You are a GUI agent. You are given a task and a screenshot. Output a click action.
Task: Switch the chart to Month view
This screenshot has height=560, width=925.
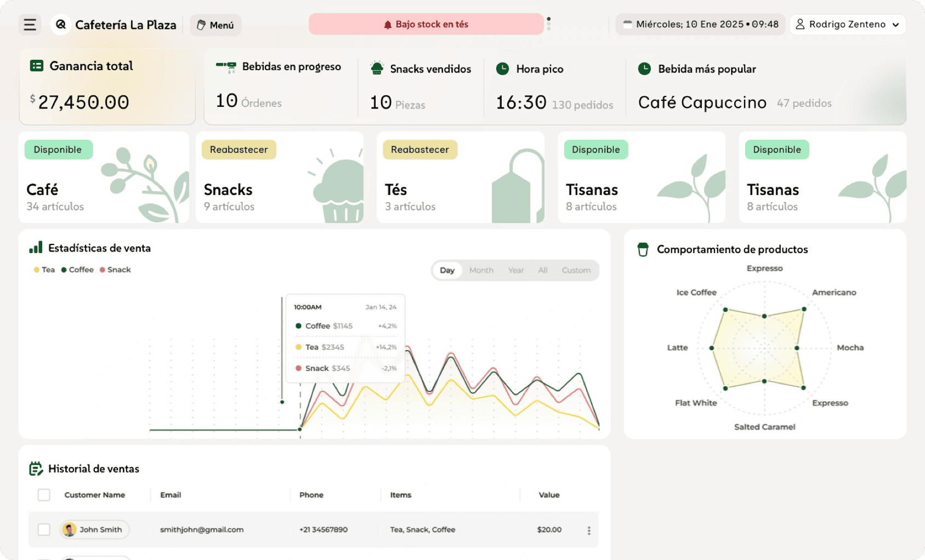tap(481, 270)
